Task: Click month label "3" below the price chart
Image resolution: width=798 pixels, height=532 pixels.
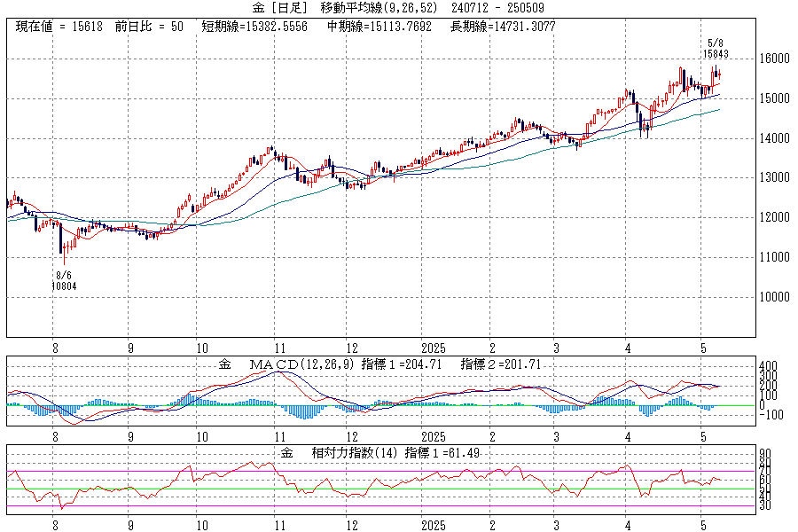Action: pyautogui.click(x=556, y=348)
